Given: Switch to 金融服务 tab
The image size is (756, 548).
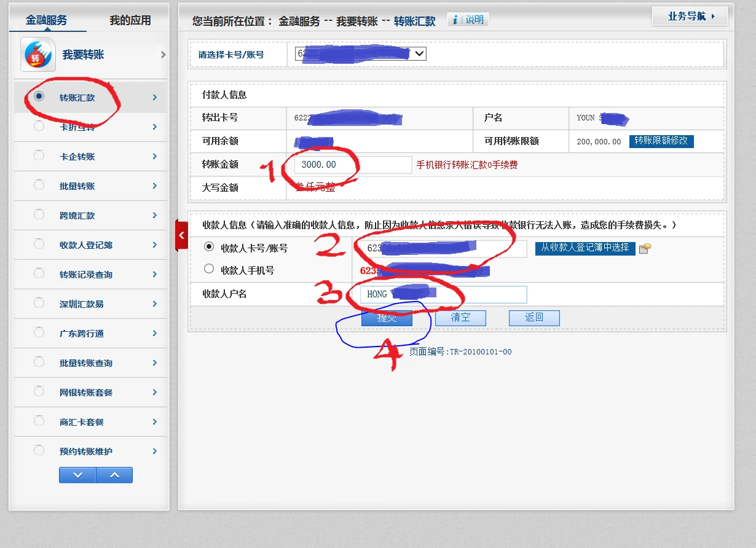Looking at the screenshot, I should pos(47,20).
